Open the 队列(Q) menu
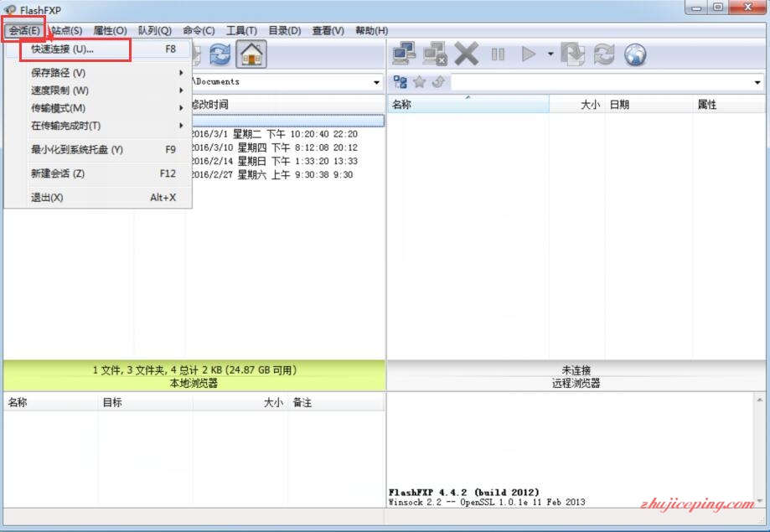 [155, 30]
